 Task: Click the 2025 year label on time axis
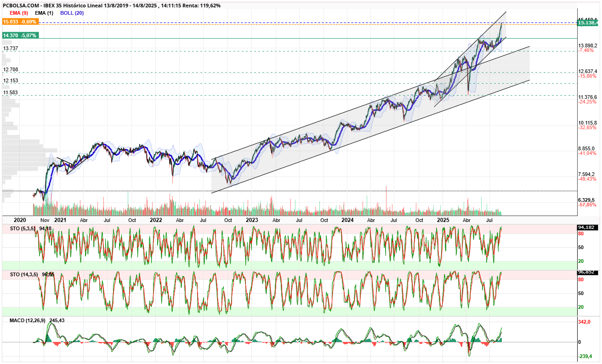pyautogui.click(x=443, y=220)
